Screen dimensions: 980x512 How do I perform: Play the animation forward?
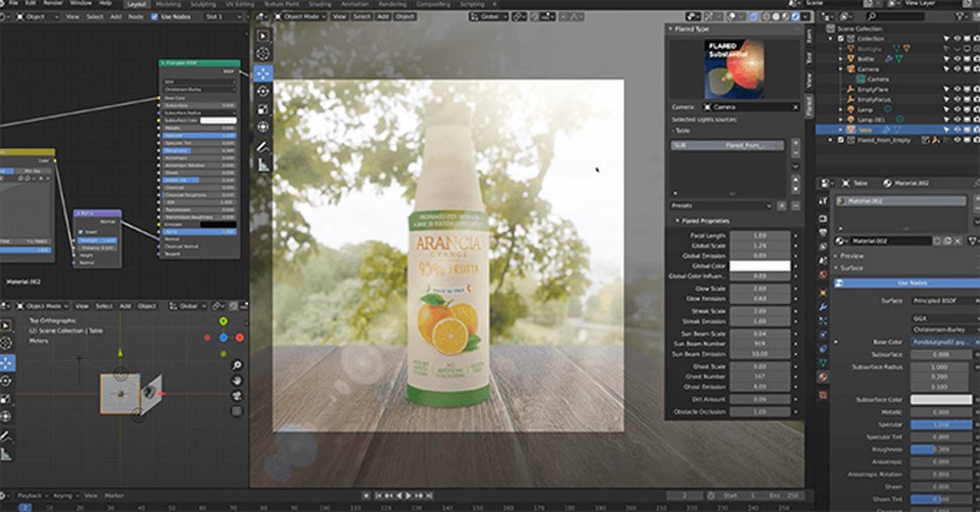click(409, 495)
